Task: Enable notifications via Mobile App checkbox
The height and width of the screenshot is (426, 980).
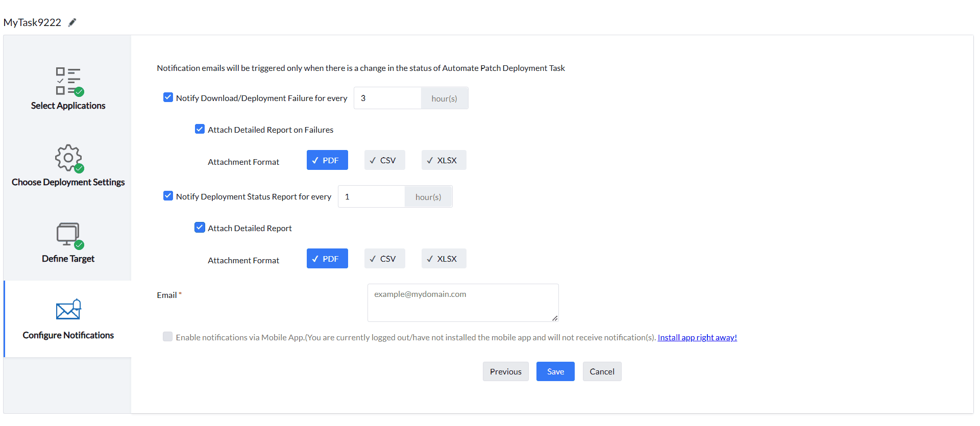Action: point(167,337)
